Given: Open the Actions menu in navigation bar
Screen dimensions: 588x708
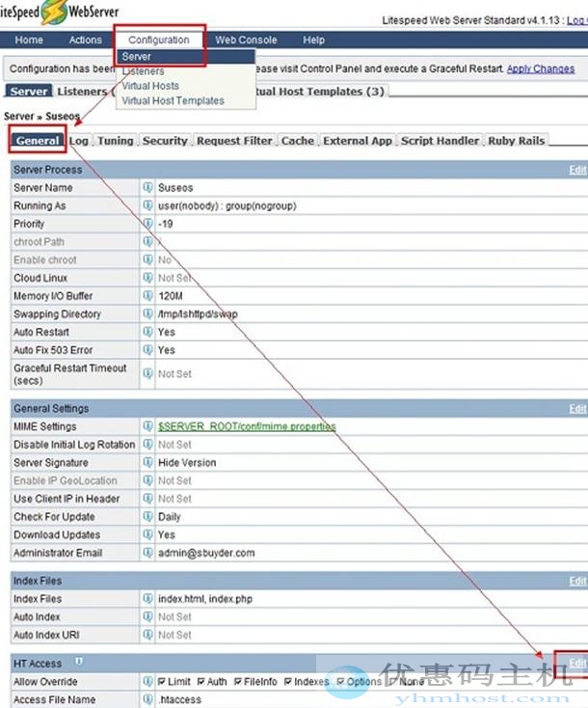Looking at the screenshot, I should tap(85, 40).
